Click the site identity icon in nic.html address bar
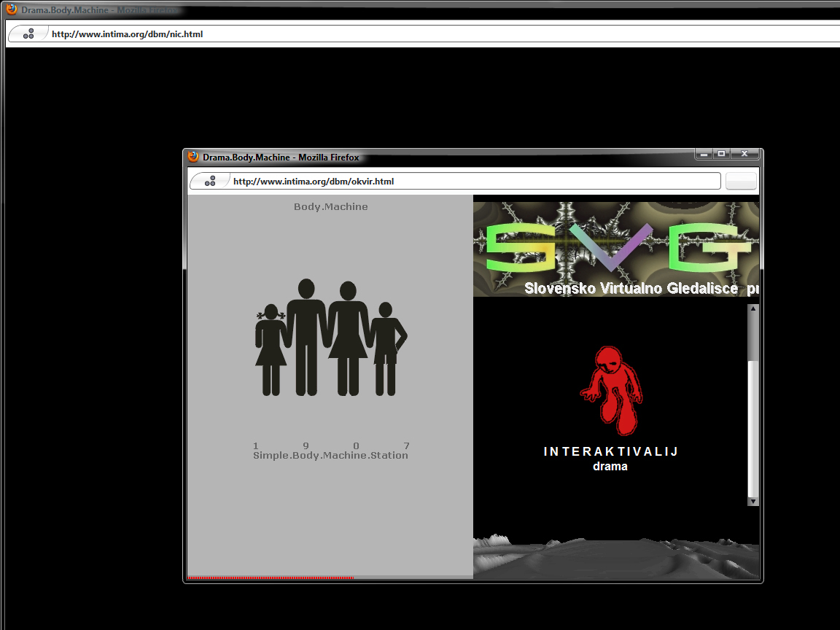This screenshot has height=630, width=840. coord(28,34)
